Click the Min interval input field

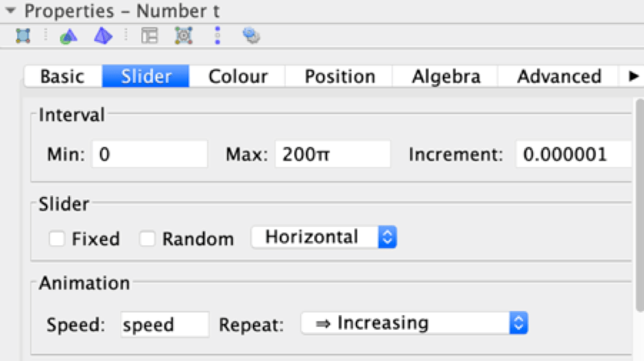click(150, 154)
